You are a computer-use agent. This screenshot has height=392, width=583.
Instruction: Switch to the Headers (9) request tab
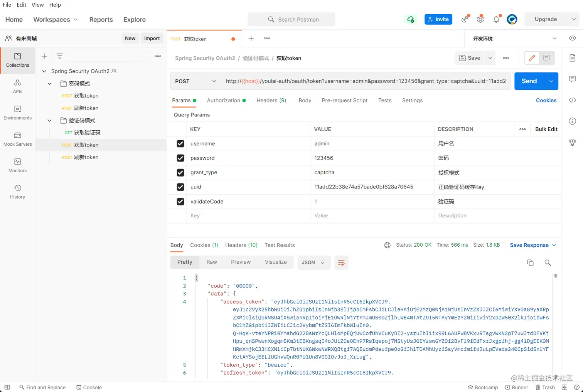271,100
